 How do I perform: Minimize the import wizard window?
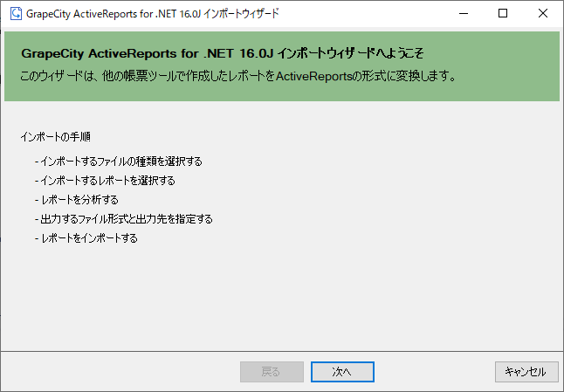464,14
